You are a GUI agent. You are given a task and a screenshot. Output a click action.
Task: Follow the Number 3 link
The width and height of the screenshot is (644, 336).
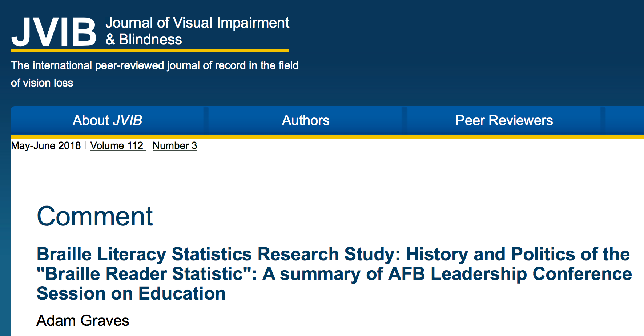tap(175, 145)
